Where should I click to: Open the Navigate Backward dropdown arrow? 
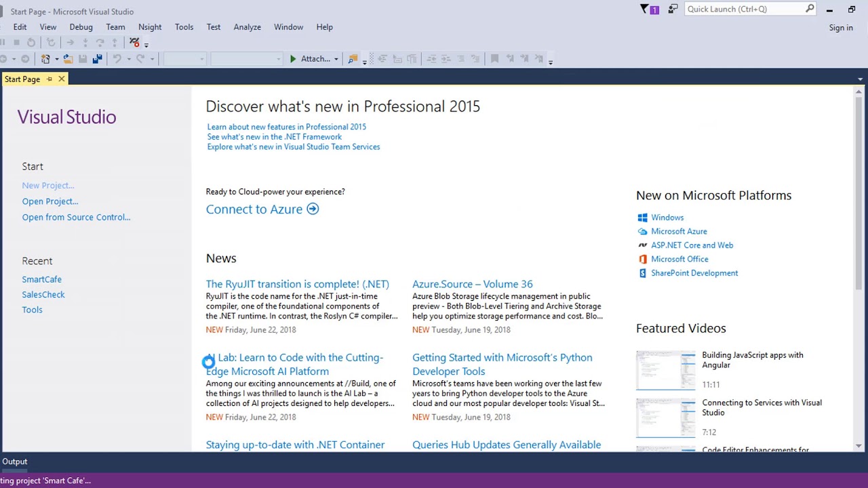pos(13,60)
